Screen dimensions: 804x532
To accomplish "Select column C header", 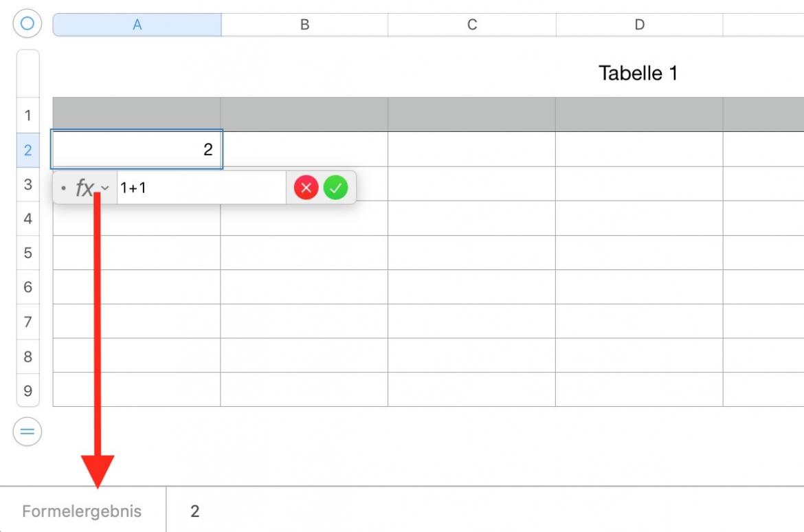I will pyautogui.click(x=472, y=25).
